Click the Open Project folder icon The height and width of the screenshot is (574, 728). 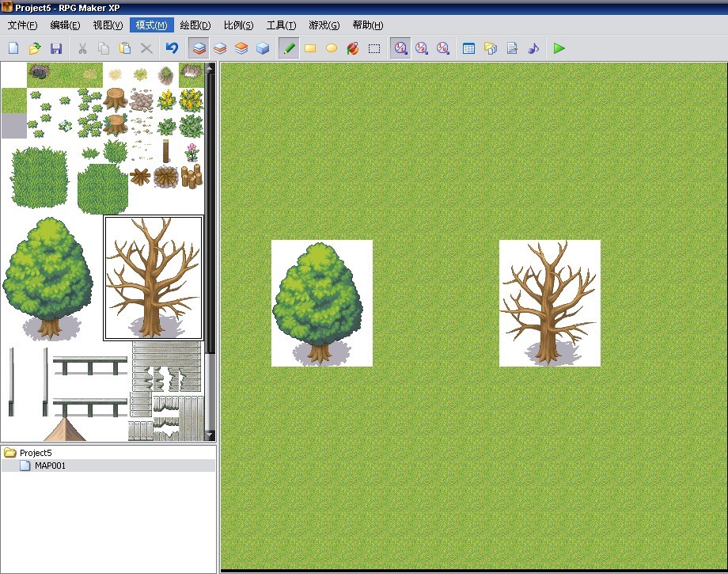(35, 48)
